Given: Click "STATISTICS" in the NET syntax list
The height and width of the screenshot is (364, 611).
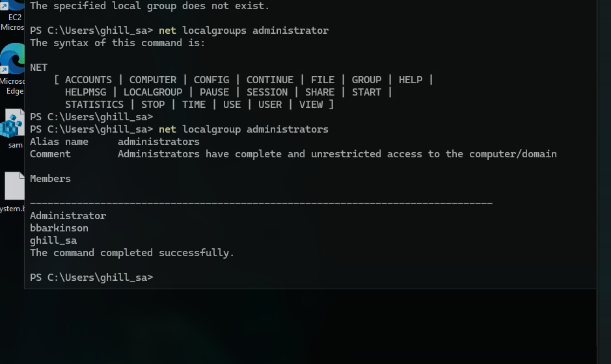Looking at the screenshot, I should (94, 105).
